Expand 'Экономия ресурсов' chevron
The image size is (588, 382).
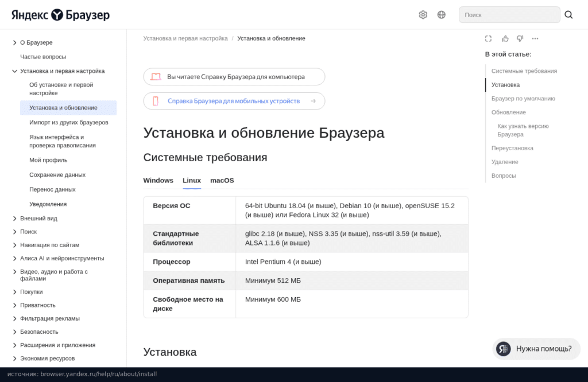[x=14, y=358]
